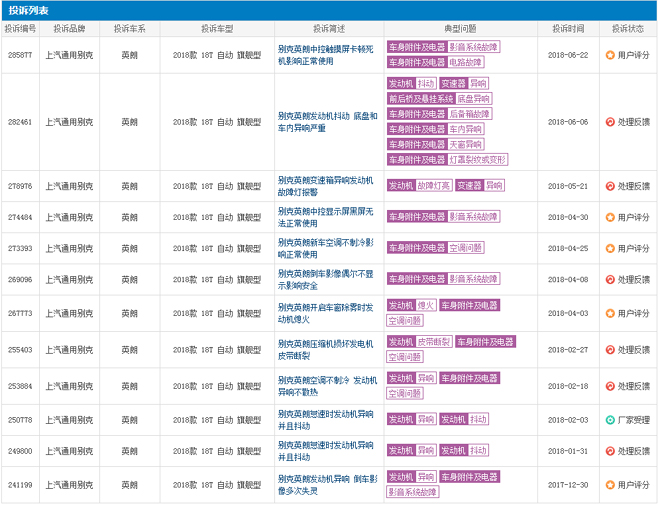
Task: Open complaint link 别克英朗倒车影像偶尔不显示
Action: click(x=325, y=280)
